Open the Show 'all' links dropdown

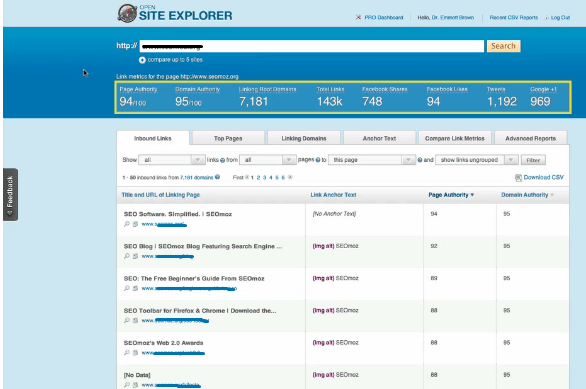[172, 160]
